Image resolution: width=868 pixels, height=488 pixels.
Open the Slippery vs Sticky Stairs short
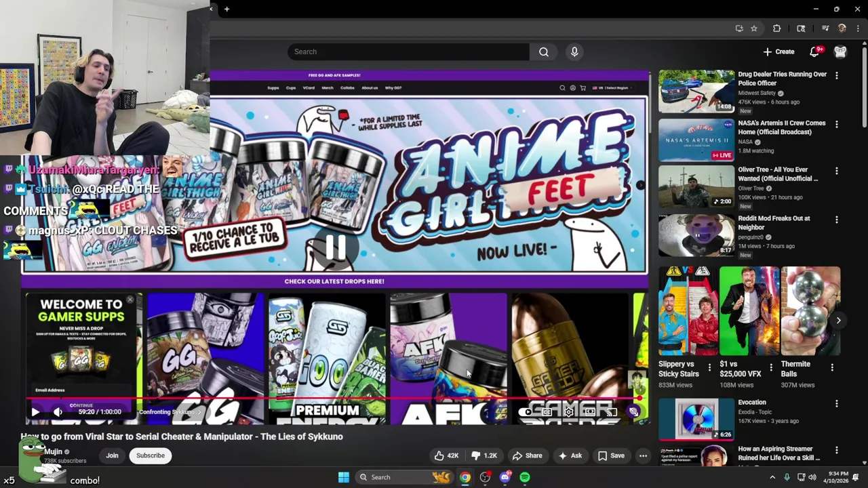click(x=688, y=310)
